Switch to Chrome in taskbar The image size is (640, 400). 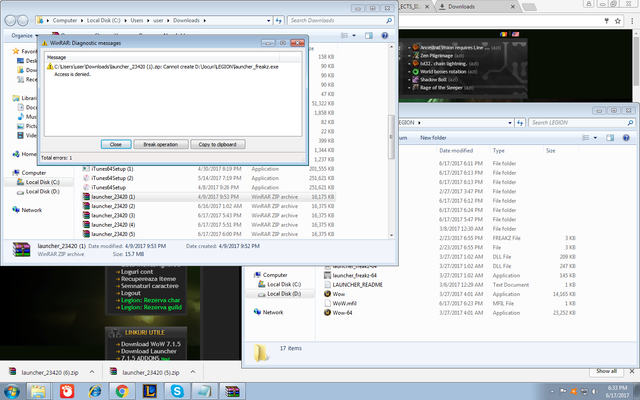point(122,391)
